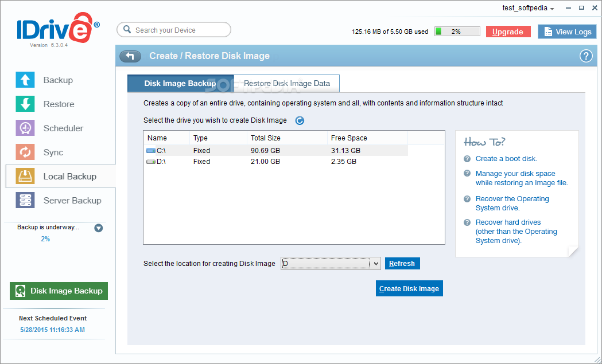Click the next scheduled event date 5/28/2015
The width and height of the screenshot is (602, 364).
[x=53, y=330]
